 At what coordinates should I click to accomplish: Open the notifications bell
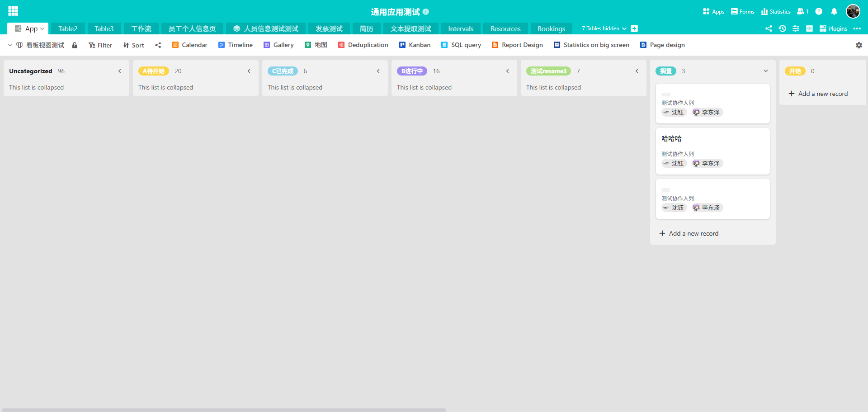tap(834, 12)
